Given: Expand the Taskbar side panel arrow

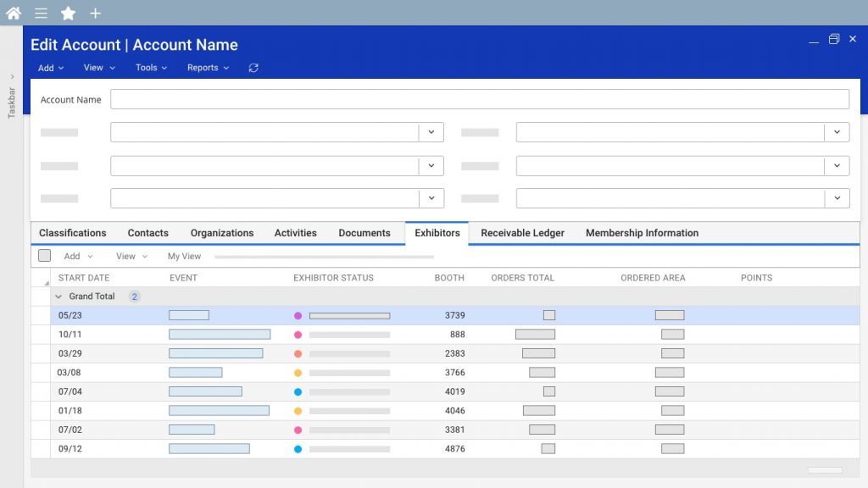Looking at the screenshot, I should pos(12,76).
